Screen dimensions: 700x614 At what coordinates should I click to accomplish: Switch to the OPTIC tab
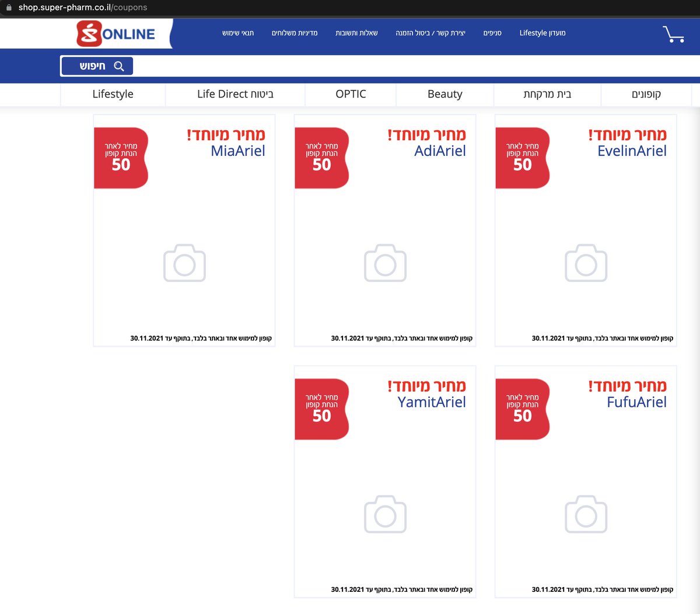351,95
